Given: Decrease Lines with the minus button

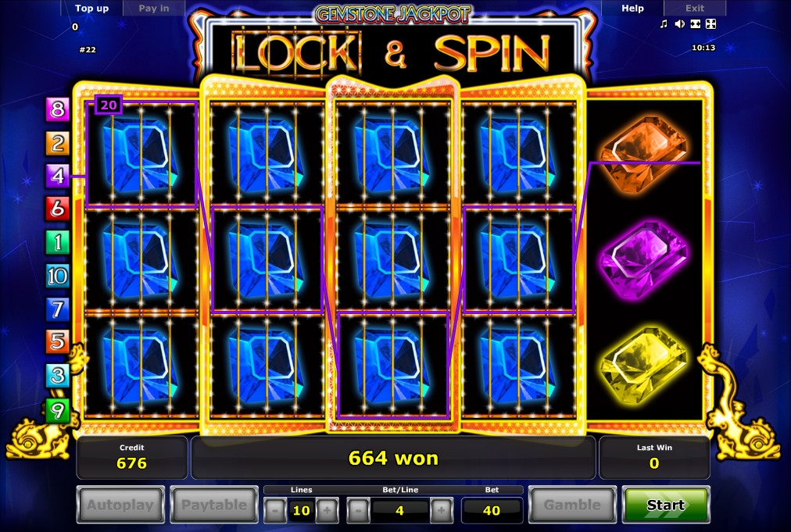Looking at the screenshot, I should tap(275, 510).
